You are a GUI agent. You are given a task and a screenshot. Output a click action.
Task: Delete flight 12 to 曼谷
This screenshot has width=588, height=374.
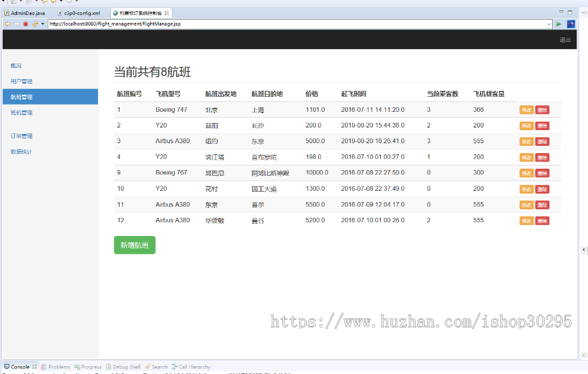(542, 220)
